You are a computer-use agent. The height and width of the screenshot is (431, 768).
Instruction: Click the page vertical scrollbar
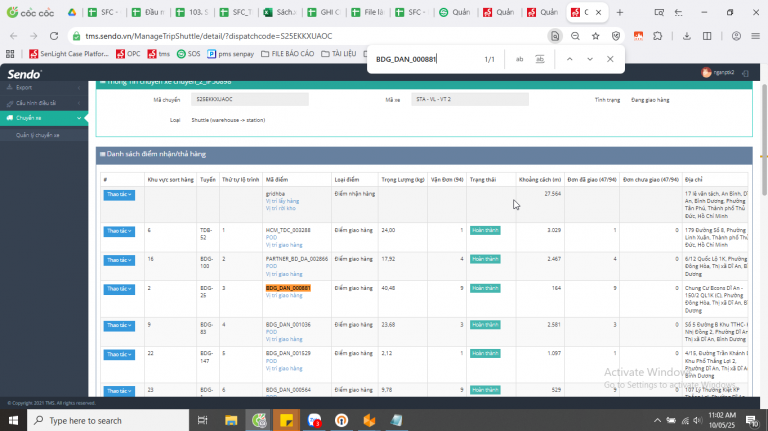tap(764, 140)
